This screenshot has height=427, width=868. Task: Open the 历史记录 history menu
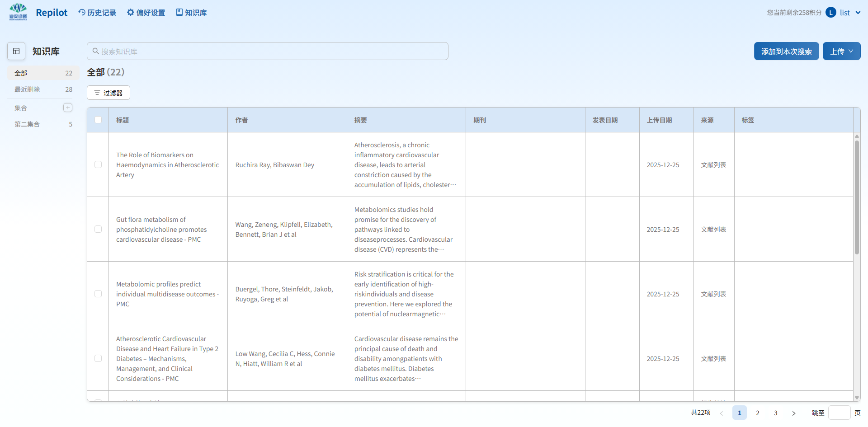coord(97,13)
